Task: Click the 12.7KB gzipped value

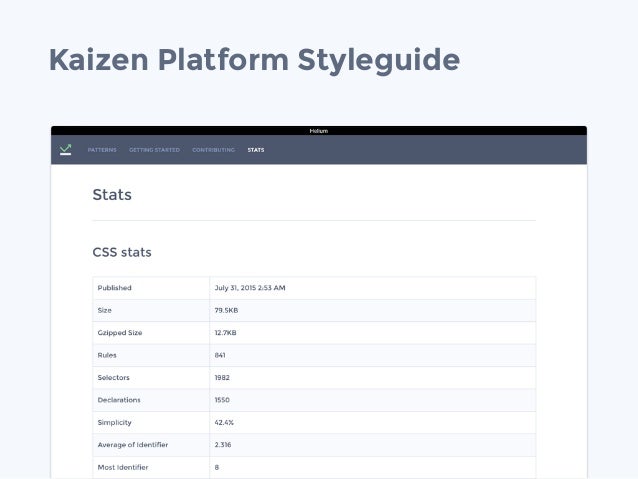Action: [225, 332]
